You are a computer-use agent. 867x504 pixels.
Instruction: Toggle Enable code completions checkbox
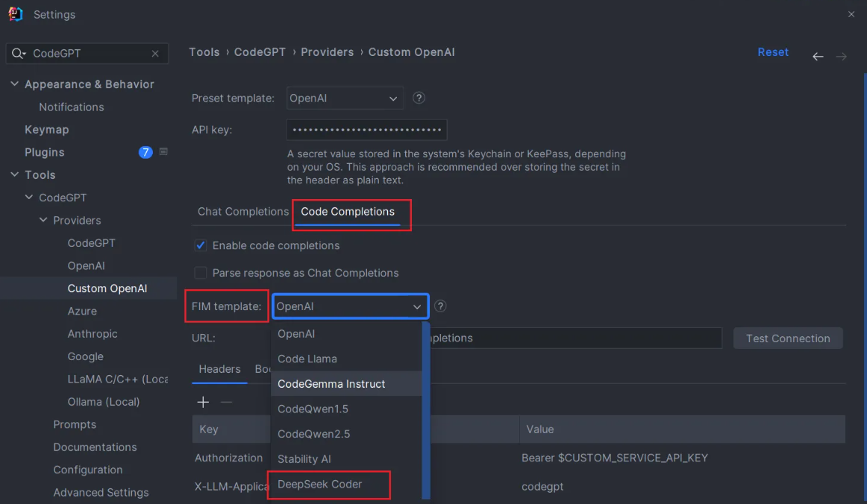[201, 245]
